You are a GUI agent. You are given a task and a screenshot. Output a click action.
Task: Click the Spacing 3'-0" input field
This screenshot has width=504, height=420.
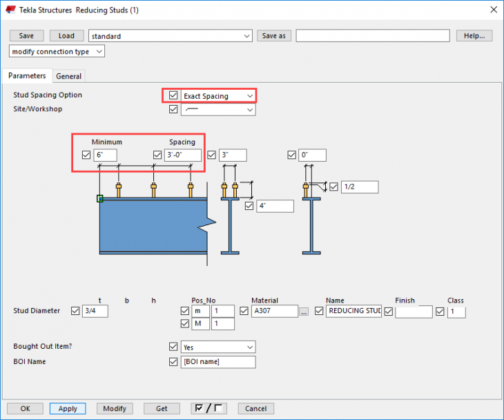[182, 155]
